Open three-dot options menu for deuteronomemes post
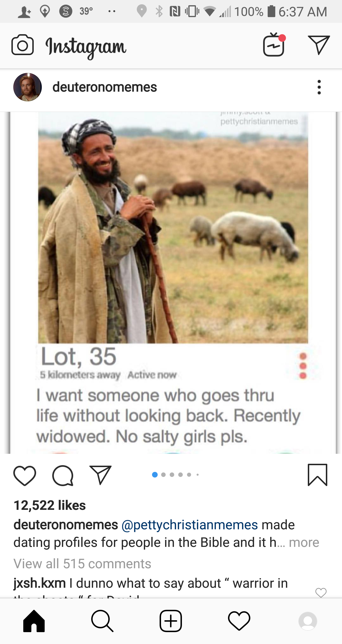This screenshot has width=342, height=644. (319, 87)
